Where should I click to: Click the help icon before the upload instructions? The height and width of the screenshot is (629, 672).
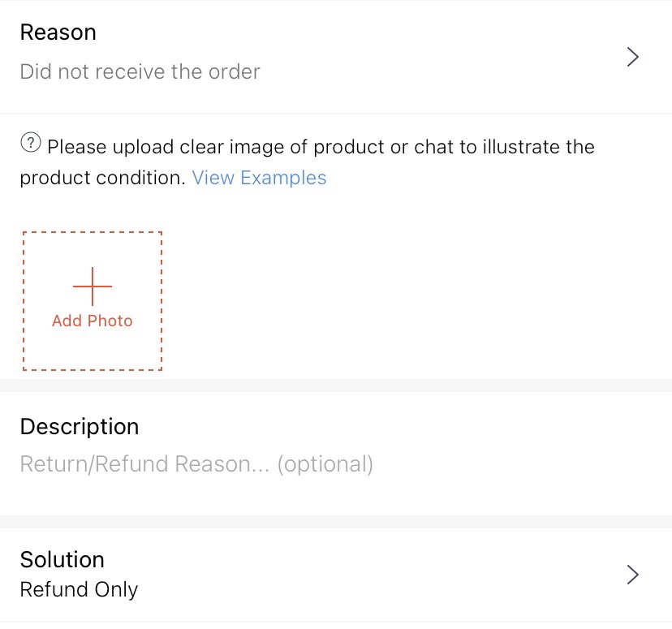[30, 143]
